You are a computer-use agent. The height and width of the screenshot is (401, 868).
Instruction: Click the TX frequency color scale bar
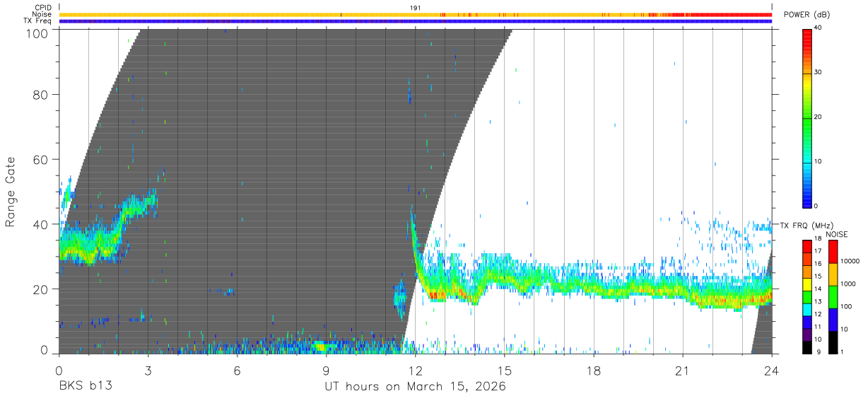[x=807, y=297]
